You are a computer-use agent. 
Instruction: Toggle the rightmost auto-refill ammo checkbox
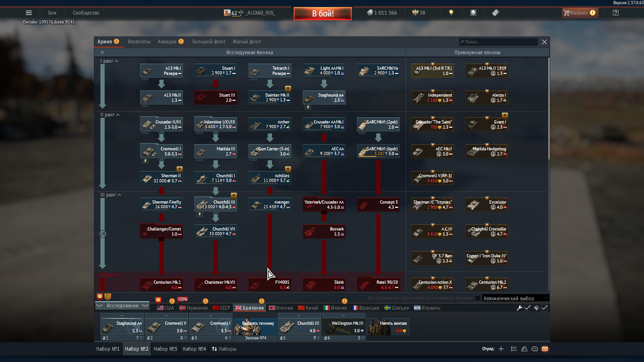coord(544,308)
